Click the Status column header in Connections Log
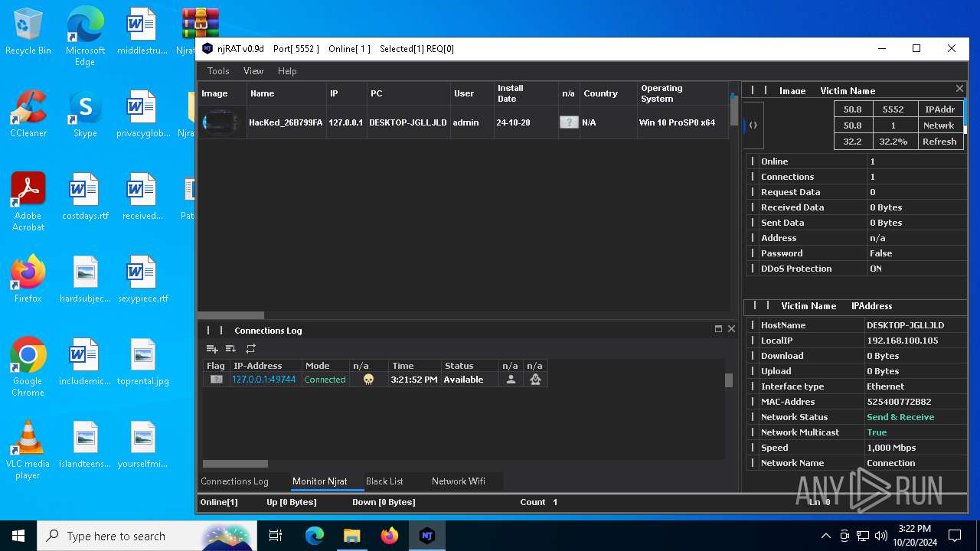 pos(469,366)
